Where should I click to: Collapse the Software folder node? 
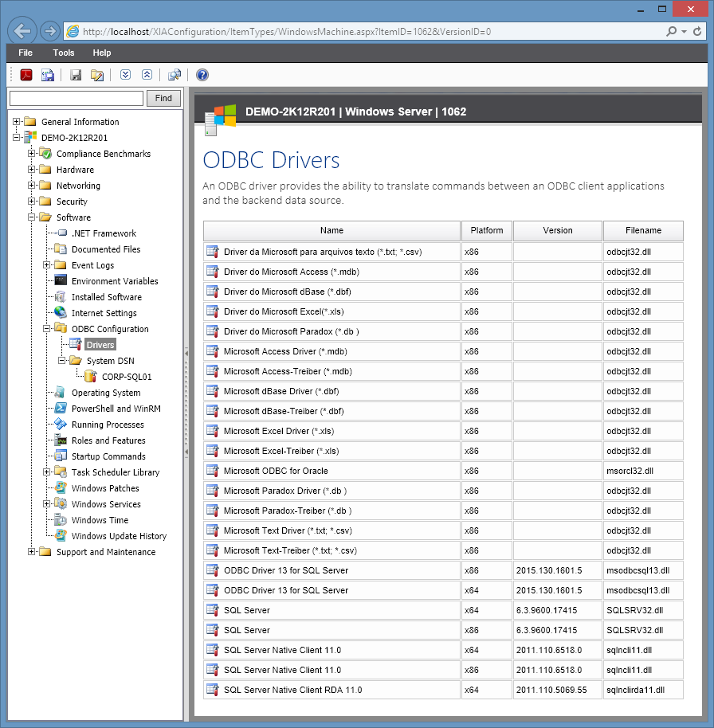pos(31,217)
